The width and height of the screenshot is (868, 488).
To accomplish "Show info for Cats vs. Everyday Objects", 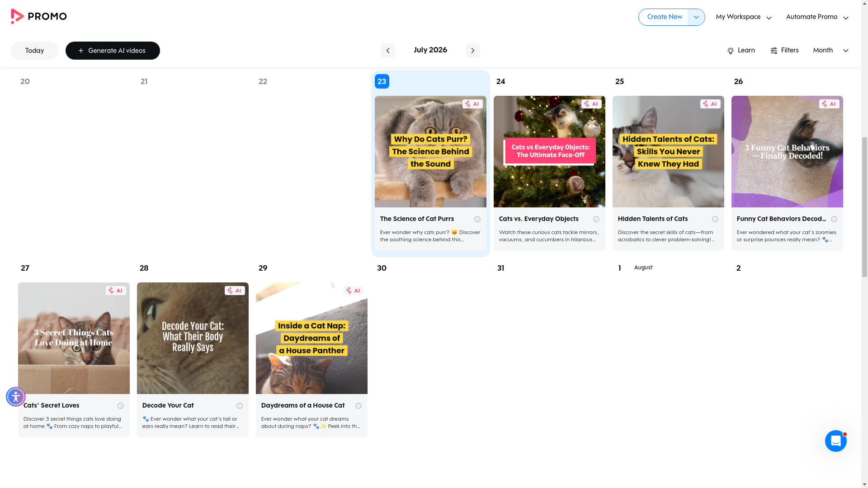I will point(596,219).
